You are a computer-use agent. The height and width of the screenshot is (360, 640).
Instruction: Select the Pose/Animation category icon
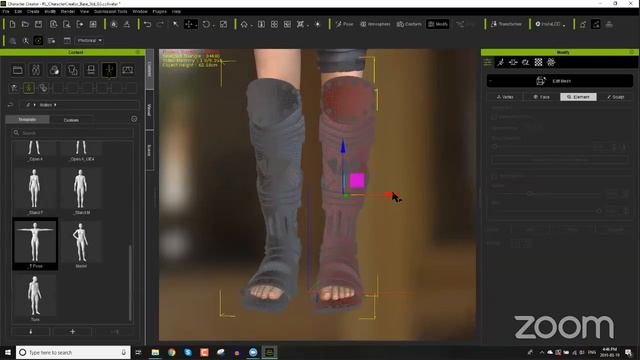pyautogui.click(x=109, y=70)
